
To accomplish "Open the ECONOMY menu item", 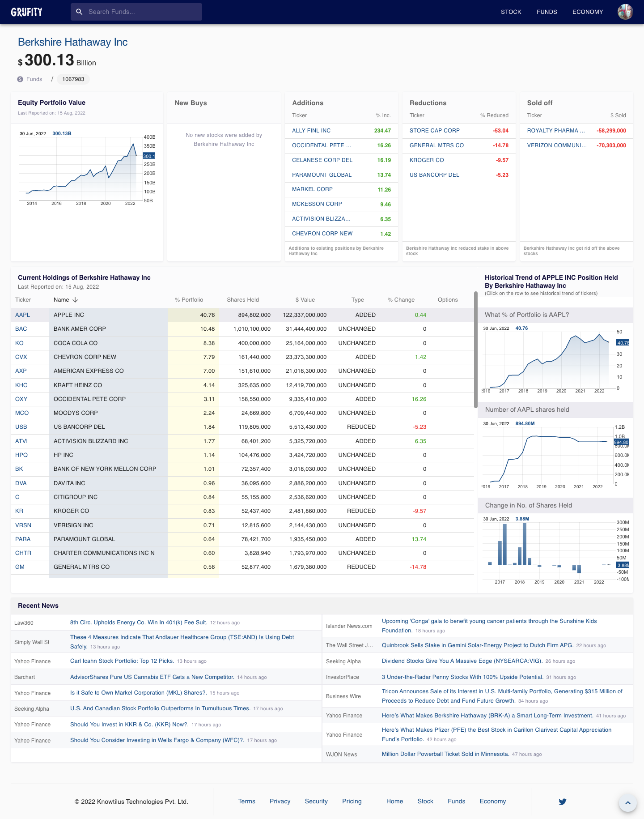I will coord(588,12).
